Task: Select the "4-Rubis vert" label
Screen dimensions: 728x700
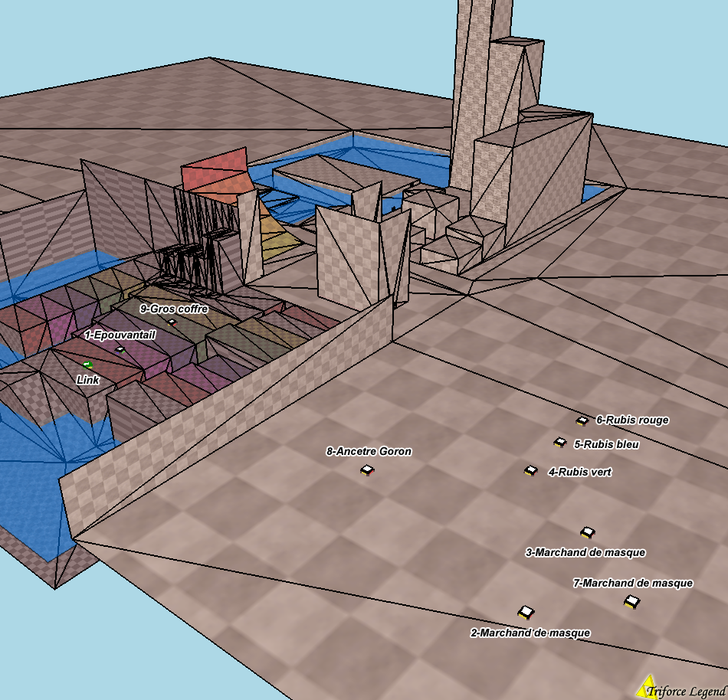Action: [x=580, y=473]
